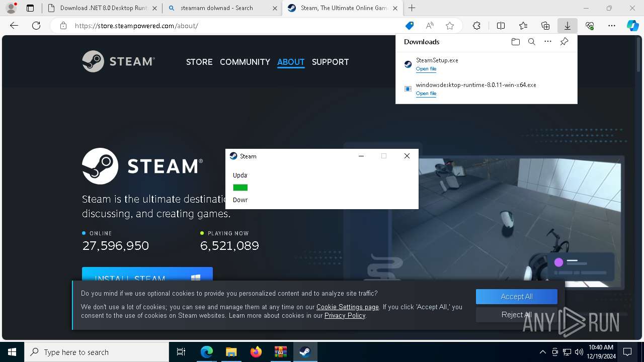Screen dimensions: 644x362
Task: Open the Collections icon
Action: point(545,26)
